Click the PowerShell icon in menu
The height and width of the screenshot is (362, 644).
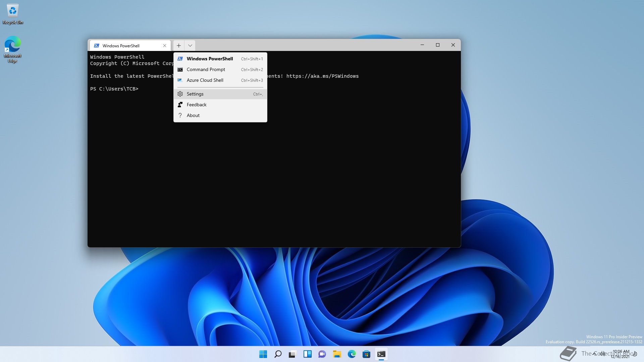[x=180, y=59]
